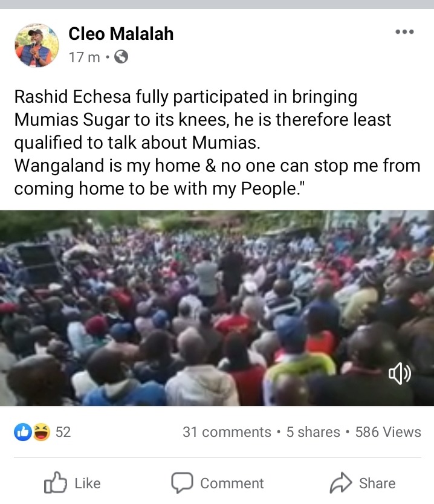Play the crowd rally video
434x504 pixels.
click(x=217, y=308)
